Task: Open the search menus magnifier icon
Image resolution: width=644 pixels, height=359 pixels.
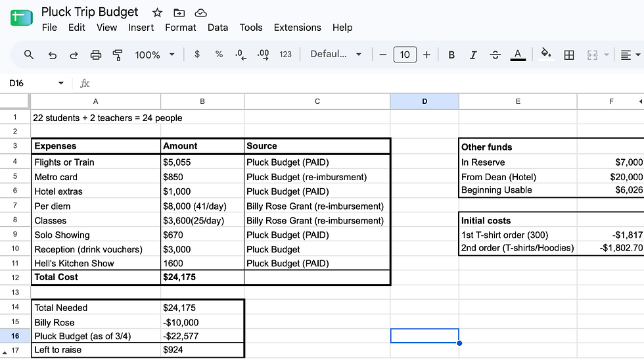Action: pyautogui.click(x=28, y=55)
